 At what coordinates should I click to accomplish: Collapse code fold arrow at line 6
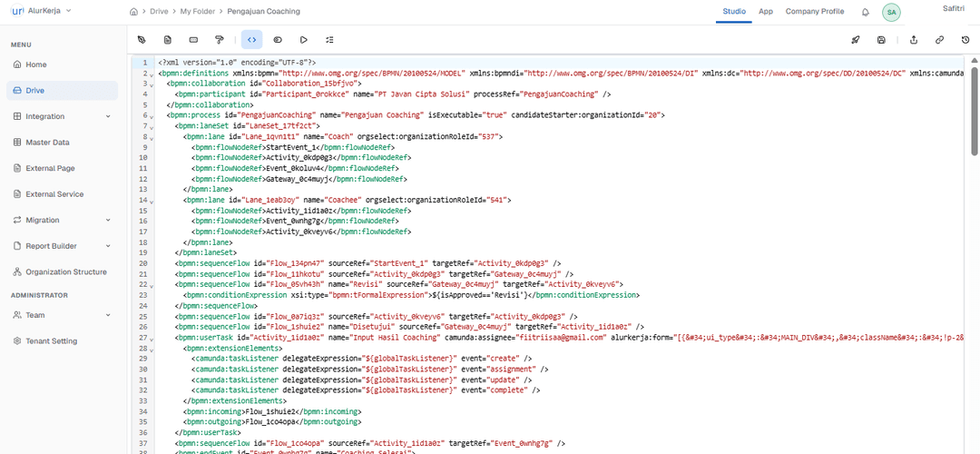click(x=152, y=116)
